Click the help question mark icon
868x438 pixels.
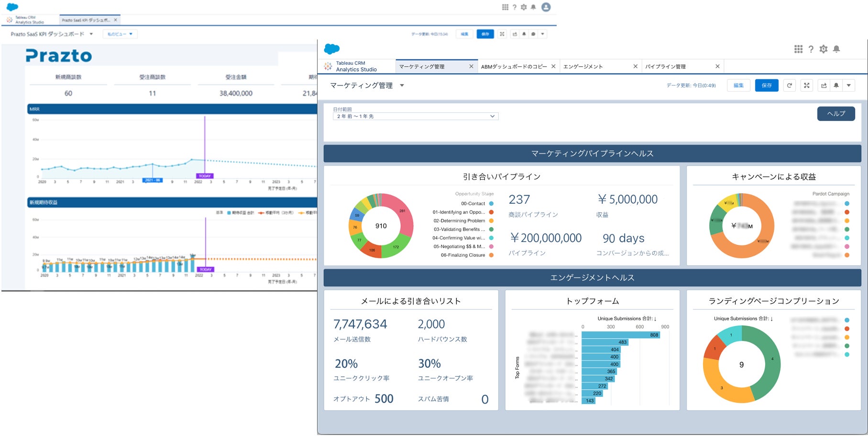[811, 49]
